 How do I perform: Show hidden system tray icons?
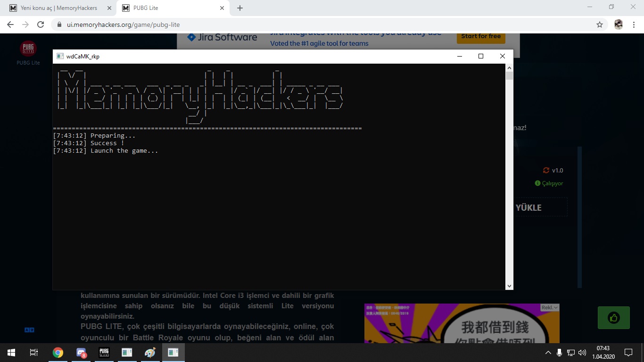click(548, 353)
